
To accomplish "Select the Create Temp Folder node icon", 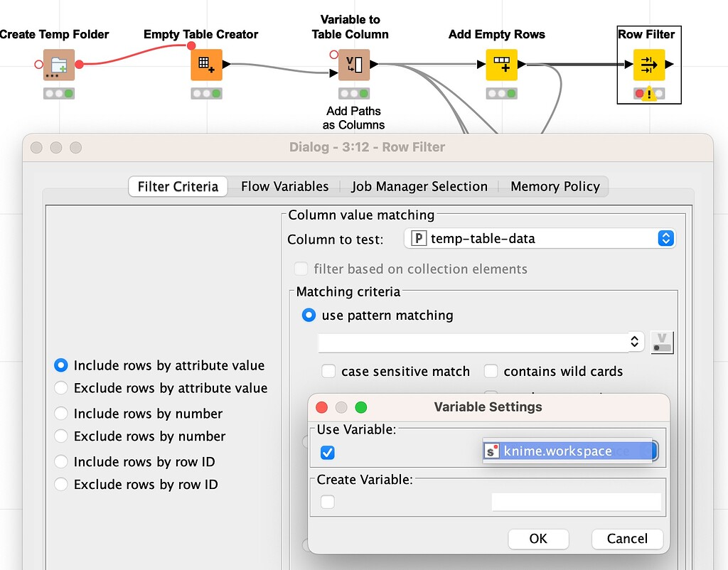I will [x=58, y=65].
